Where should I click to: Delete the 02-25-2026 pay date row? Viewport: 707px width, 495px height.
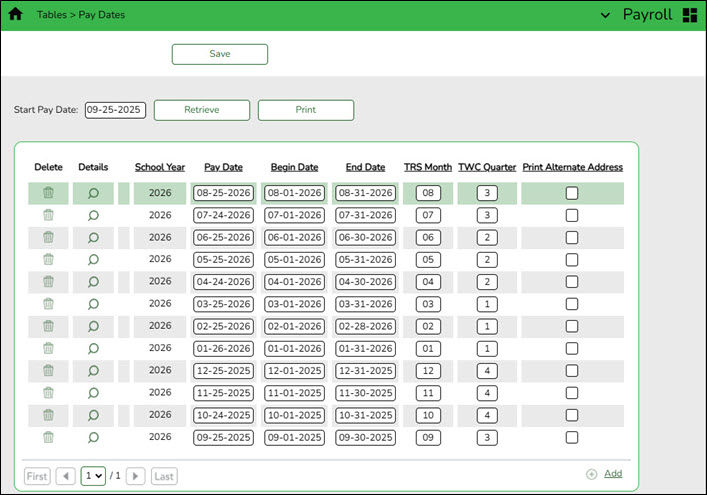pyautogui.click(x=48, y=326)
